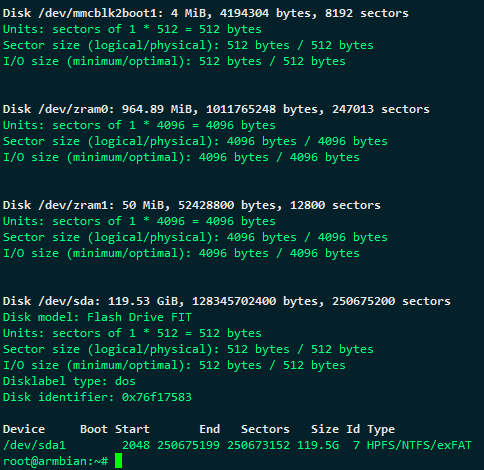Click the 'Sectors' column header

[x=265, y=429]
